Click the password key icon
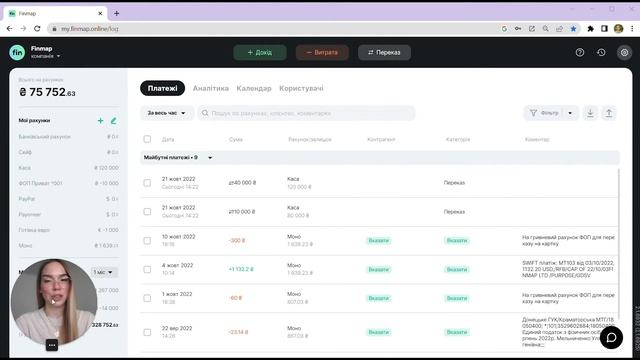The height and width of the screenshot is (360, 640). tap(518, 29)
